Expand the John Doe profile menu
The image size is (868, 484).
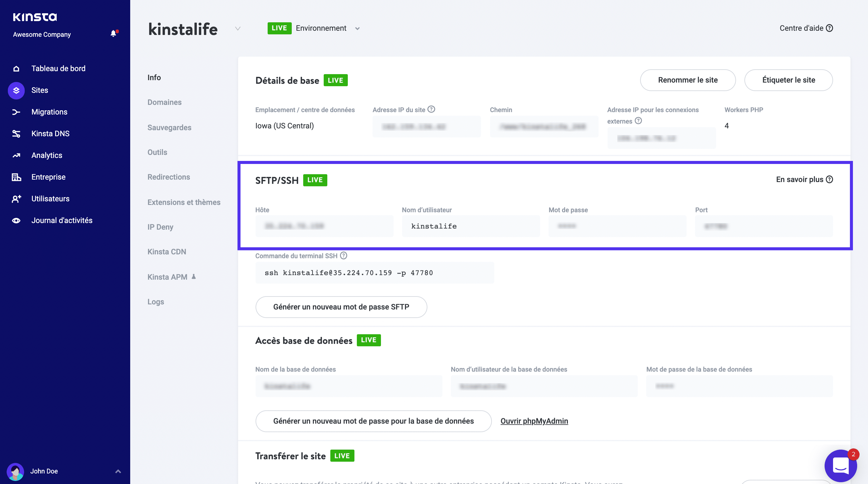coord(117,471)
